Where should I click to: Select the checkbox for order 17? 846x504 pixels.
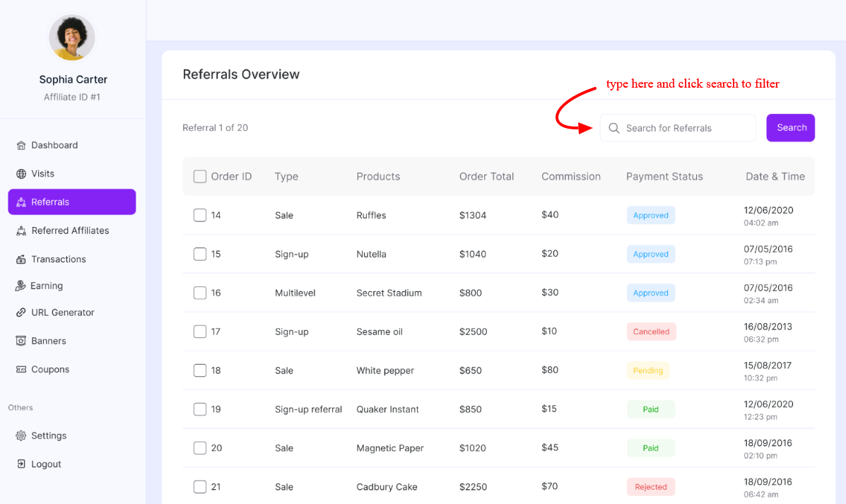coord(200,332)
